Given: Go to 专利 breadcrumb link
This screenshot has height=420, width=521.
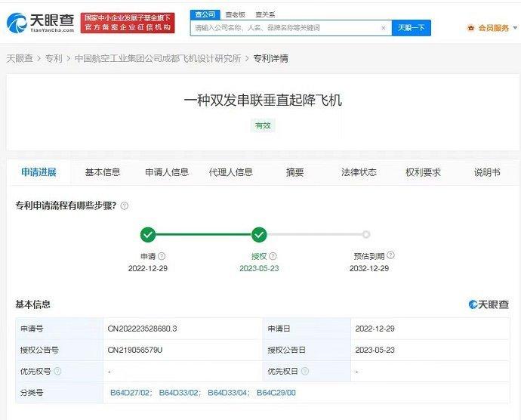Looking at the screenshot, I should 54,58.
